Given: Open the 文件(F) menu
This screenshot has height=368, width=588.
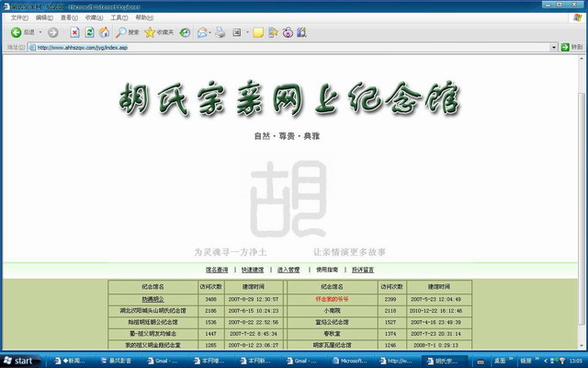Looking at the screenshot, I should click(19, 17).
